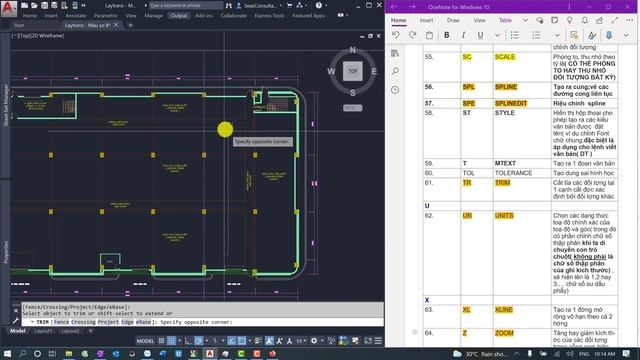Image resolution: width=640 pixels, height=360 pixels.
Task: Expand OneNote ribbon tabs overflow chevron
Action: (x=525, y=20)
